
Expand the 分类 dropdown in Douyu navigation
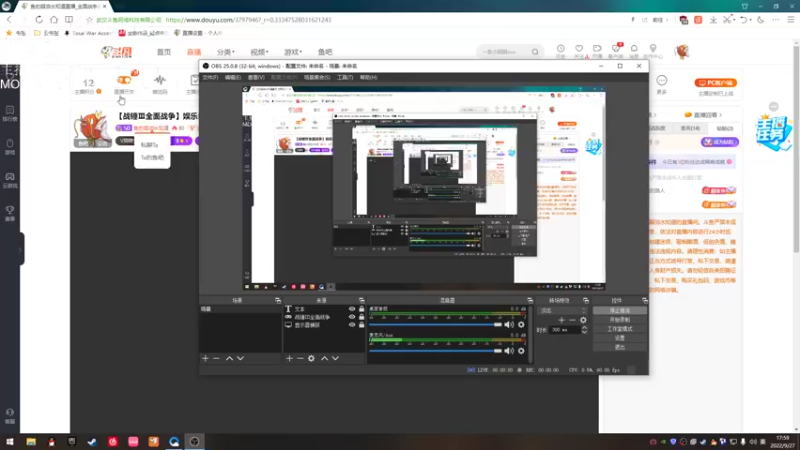click(226, 52)
